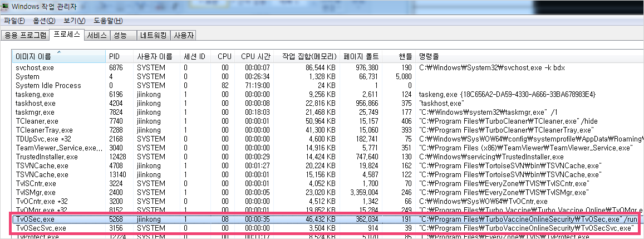
Task: Sort by 명령줄 column header
Action: pos(529,56)
